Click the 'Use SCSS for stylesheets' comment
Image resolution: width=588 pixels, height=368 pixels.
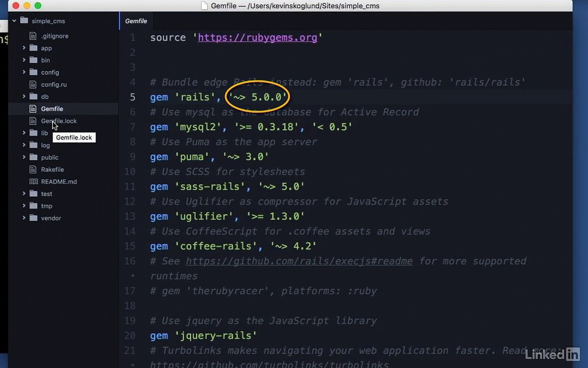[228, 172]
